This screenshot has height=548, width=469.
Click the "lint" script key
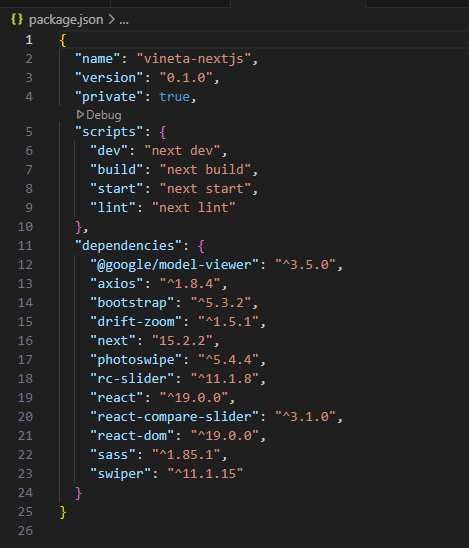pos(113,208)
